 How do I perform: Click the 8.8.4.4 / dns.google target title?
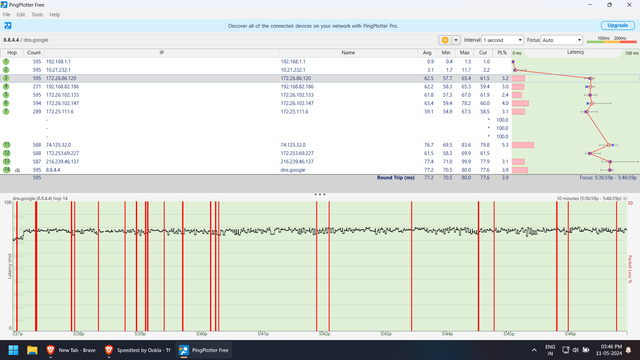click(26, 40)
